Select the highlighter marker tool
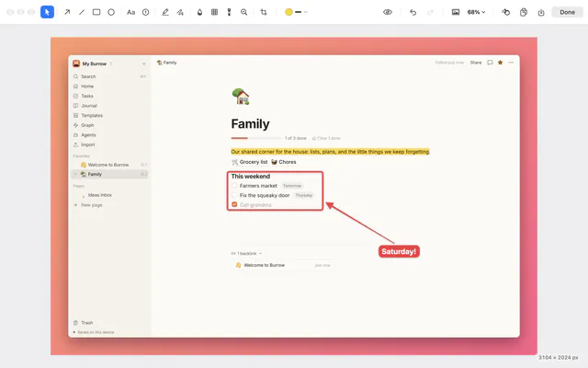 click(165, 12)
